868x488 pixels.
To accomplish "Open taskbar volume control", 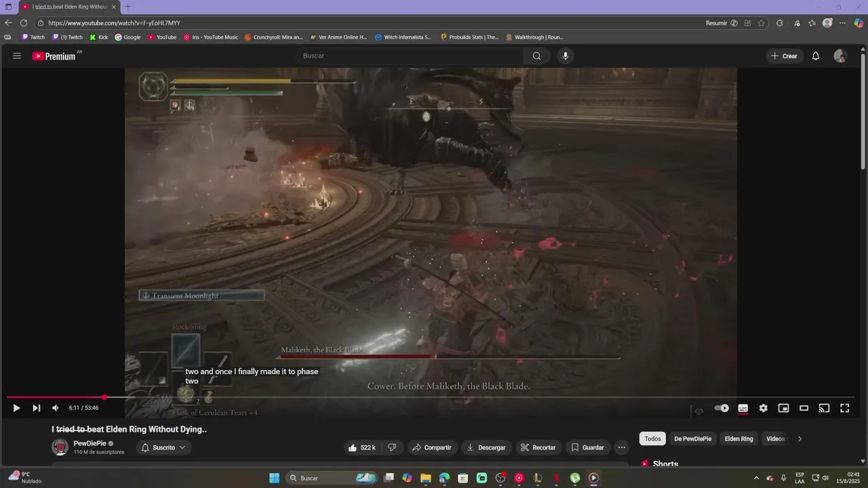I will [x=825, y=478].
